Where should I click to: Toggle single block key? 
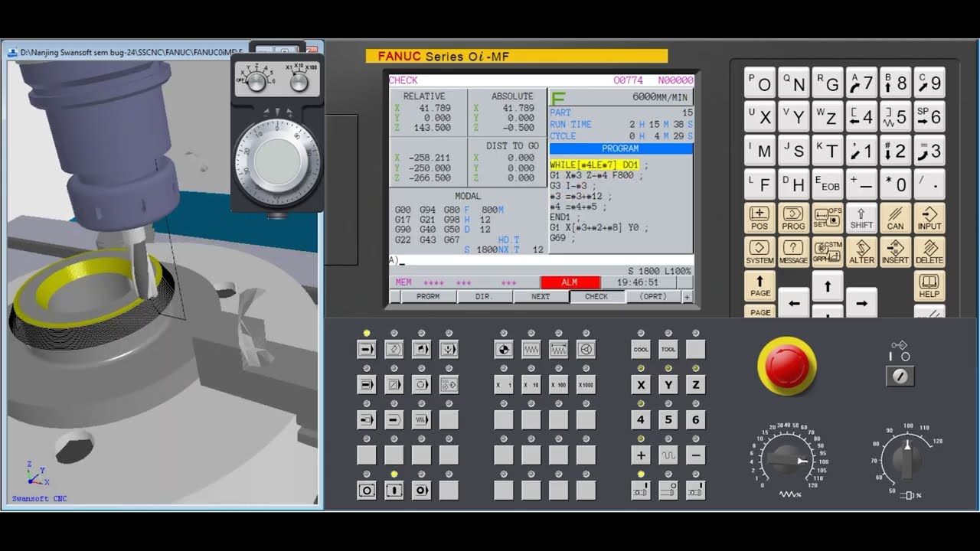pyautogui.click(x=367, y=385)
